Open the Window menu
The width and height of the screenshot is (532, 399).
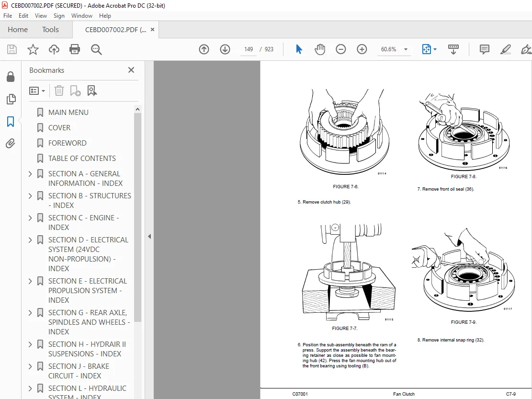pos(82,16)
